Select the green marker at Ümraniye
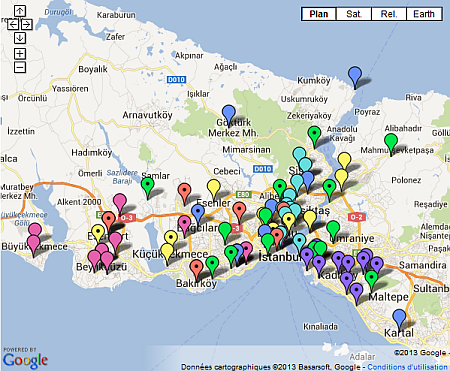The height and width of the screenshot is (371, 450). tap(333, 230)
